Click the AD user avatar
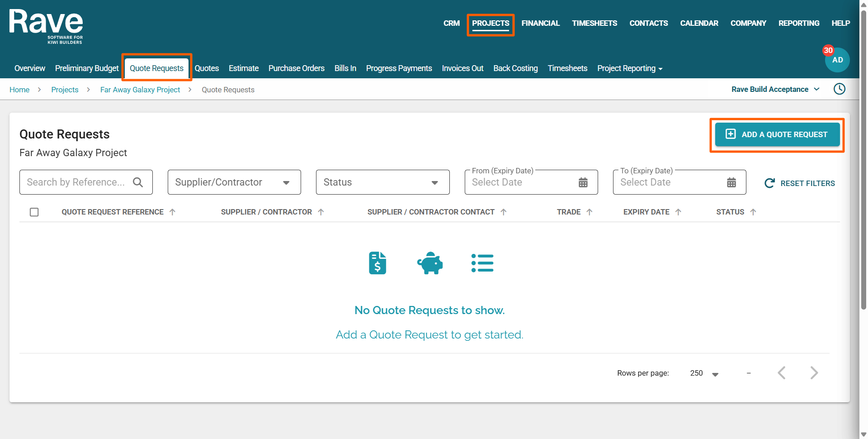Image resolution: width=868 pixels, height=439 pixels. pos(837,60)
